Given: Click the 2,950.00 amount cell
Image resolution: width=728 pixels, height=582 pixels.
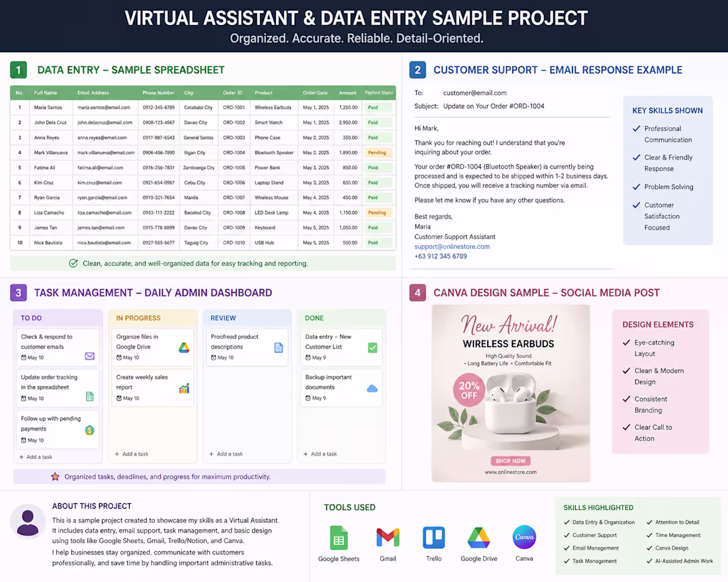Looking at the screenshot, I should 348,122.
